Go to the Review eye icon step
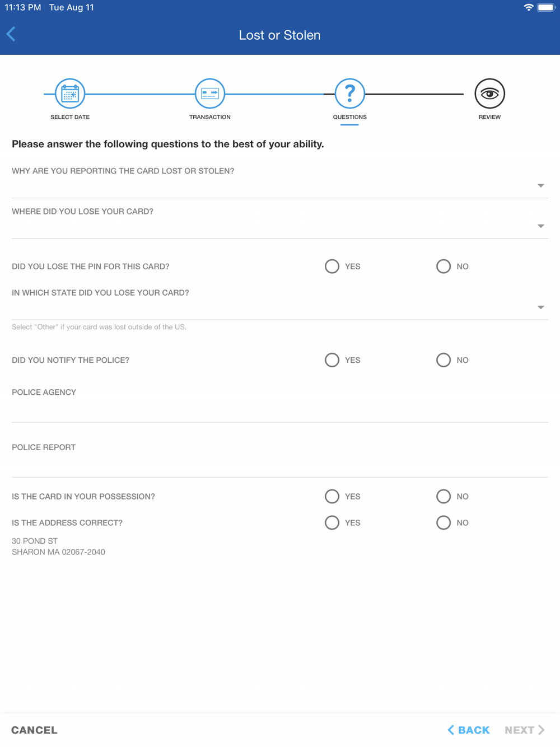Screen dimensions: 560x747 [490, 94]
